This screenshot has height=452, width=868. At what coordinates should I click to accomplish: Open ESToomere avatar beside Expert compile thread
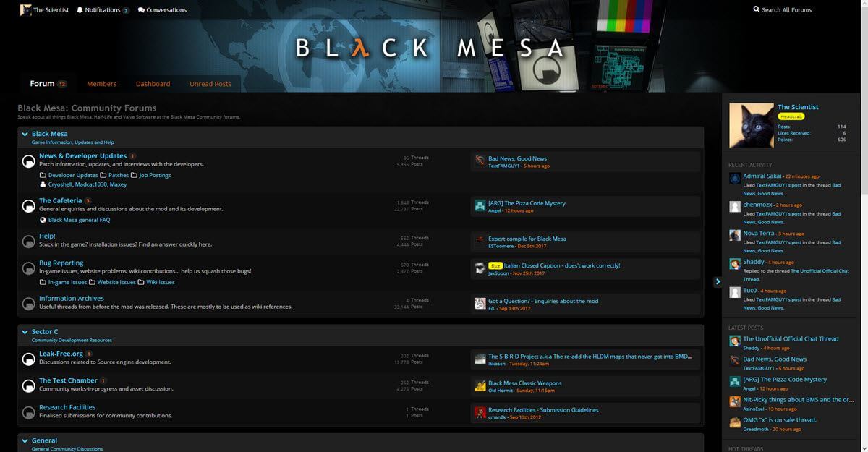click(480, 242)
